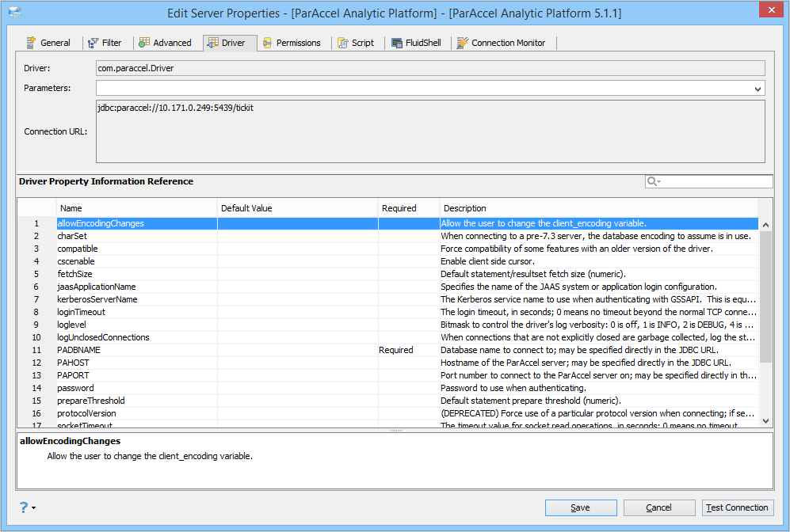The width and height of the screenshot is (790, 532).
Task: Click the table scrollbar up arrow
Action: 765,225
